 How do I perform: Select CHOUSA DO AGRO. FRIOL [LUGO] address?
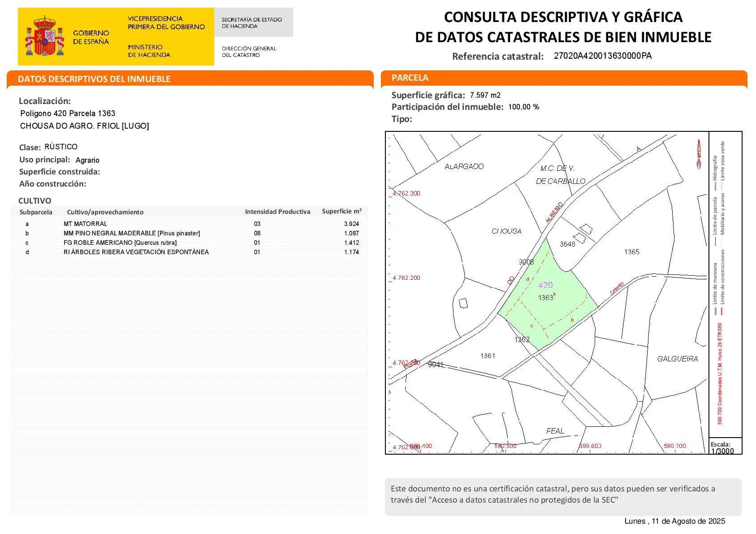coord(84,126)
